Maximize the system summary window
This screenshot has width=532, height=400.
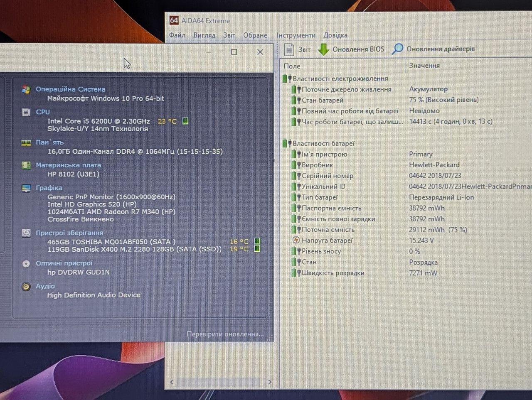[x=234, y=52]
